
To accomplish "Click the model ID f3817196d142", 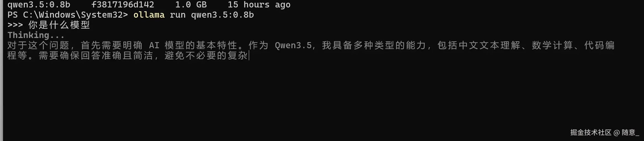I will (123, 5).
